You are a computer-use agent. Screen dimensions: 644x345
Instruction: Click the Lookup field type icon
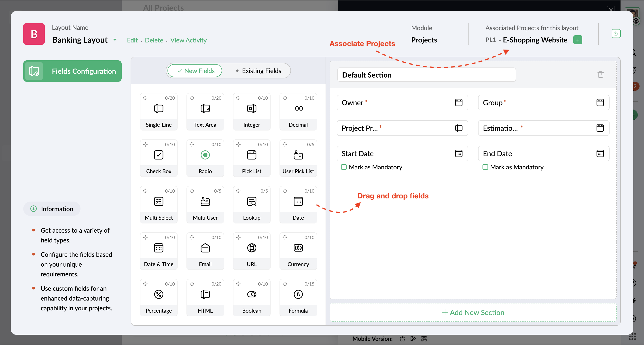(252, 201)
